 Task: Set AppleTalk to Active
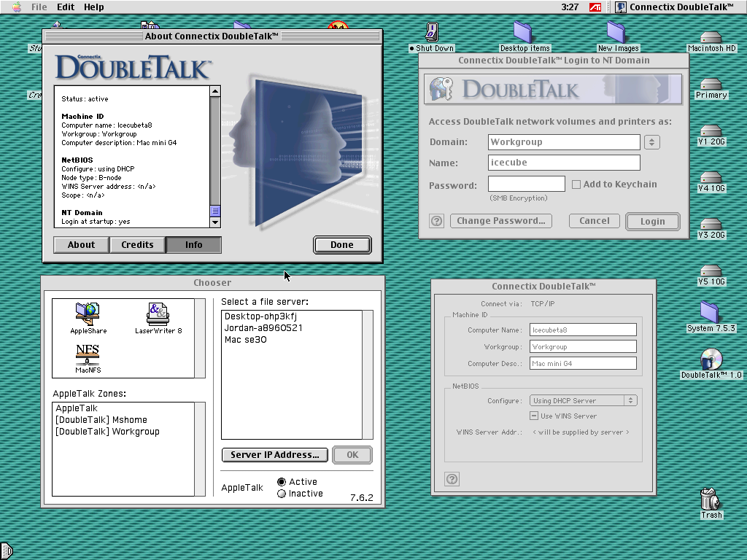[281, 482]
